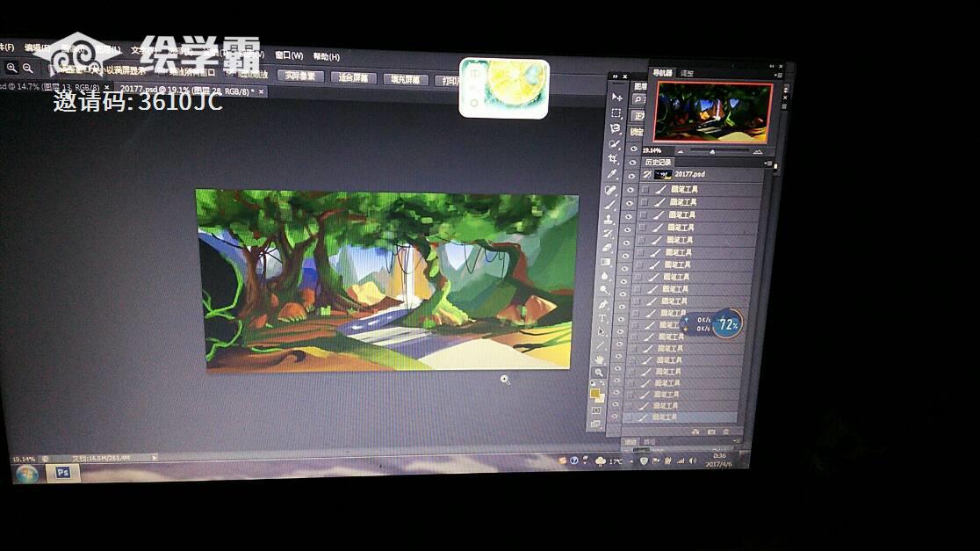Collapse the Navigator panel group double arrow
Image resolution: width=980 pixels, height=551 pixels.
coord(772,66)
